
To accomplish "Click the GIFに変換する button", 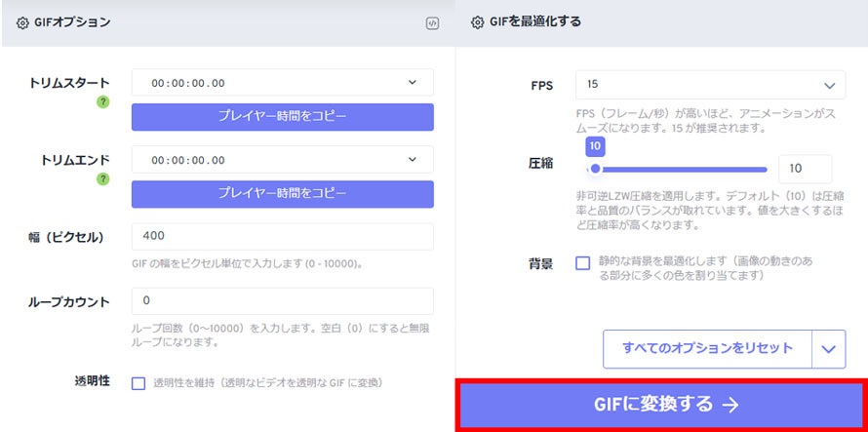I will tap(662, 405).
